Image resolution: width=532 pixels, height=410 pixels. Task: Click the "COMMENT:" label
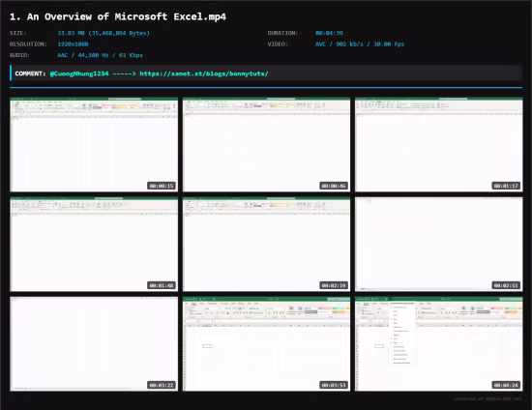click(30, 73)
